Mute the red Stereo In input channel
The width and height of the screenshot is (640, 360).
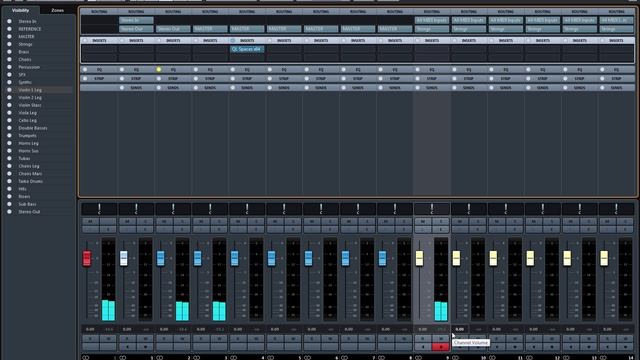pyautogui.click(x=91, y=222)
